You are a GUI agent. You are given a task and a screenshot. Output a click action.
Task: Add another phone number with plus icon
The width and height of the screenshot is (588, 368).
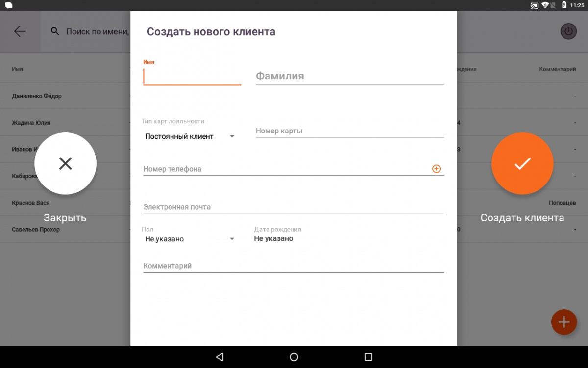click(436, 169)
